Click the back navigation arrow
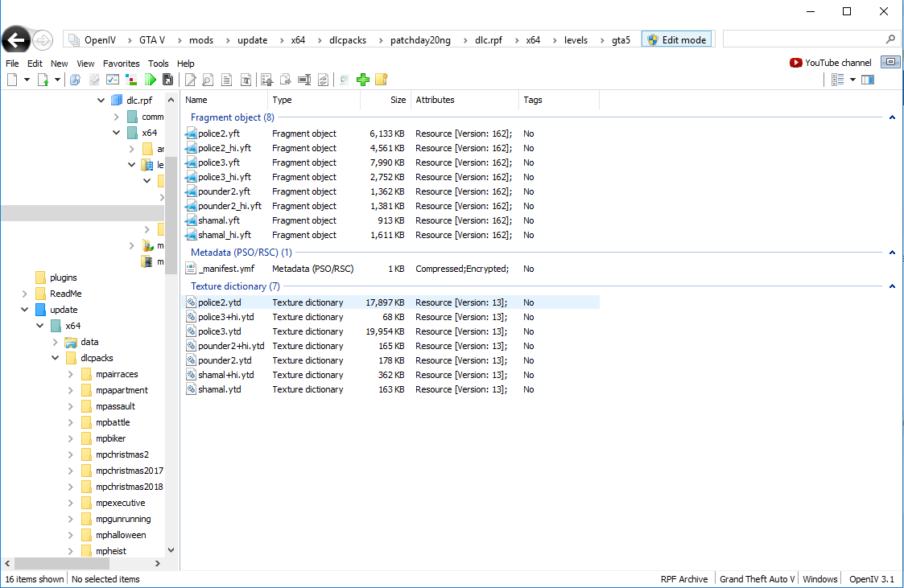The width and height of the screenshot is (904, 588). [17, 39]
